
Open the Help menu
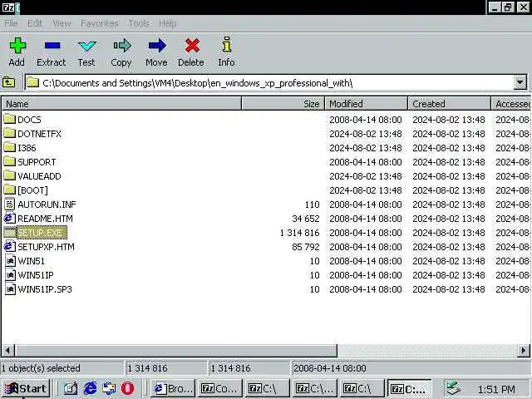(168, 23)
